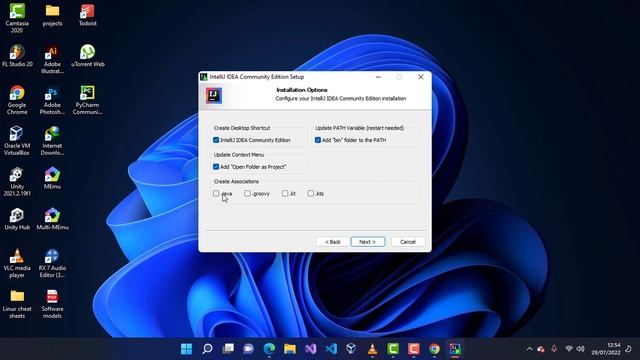Select Adobe Illustrator desktop shortcut

[53, 59]
